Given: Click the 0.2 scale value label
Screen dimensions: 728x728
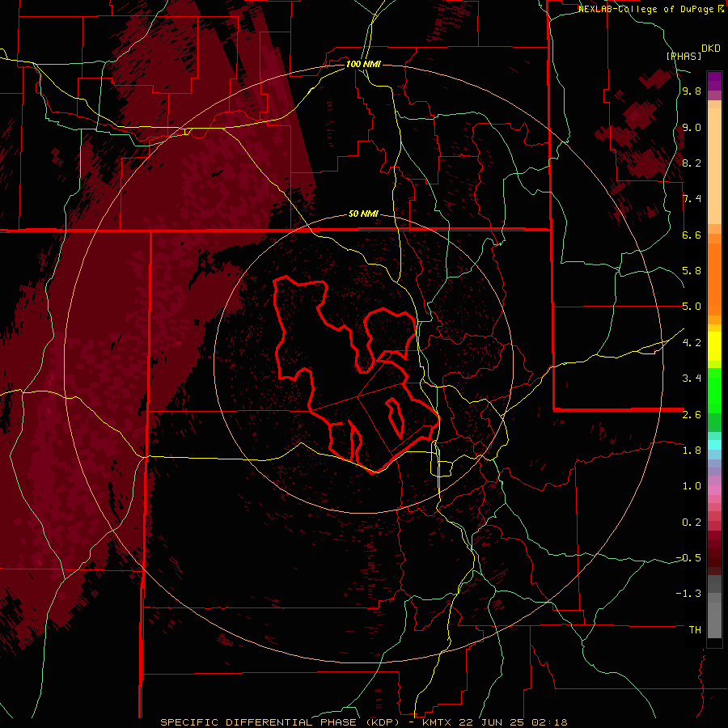Looking at the screenshot, I should (692, 522).
